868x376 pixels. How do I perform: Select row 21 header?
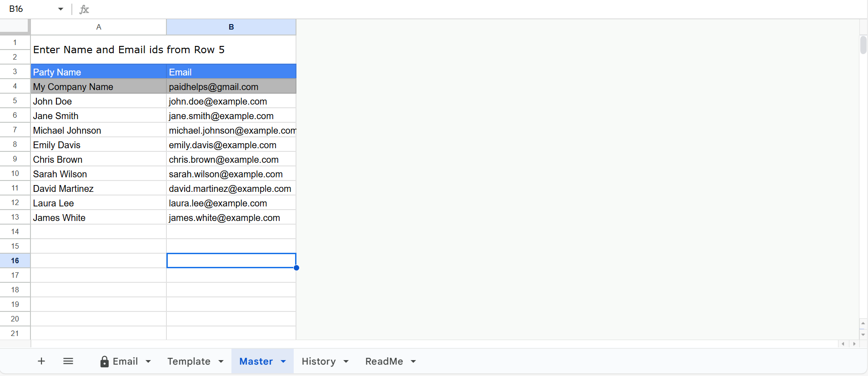pyautogui.click(x=15, y=333)
